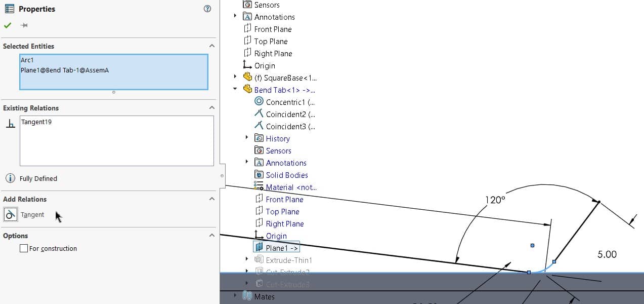Select the Tangent icon under Add Relations

tap(10, 214)
